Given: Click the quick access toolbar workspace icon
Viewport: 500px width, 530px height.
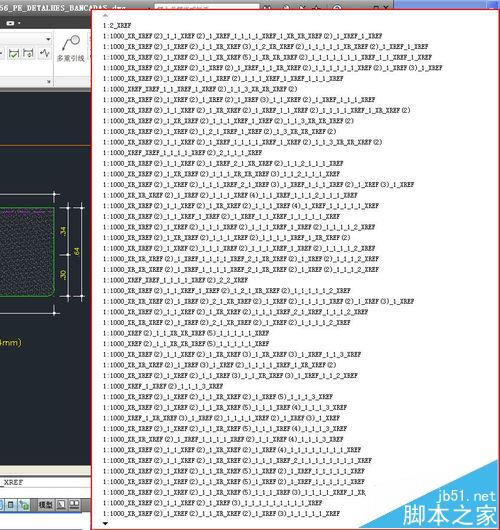Looking at the screenshot, I should (x=10, y=23).
